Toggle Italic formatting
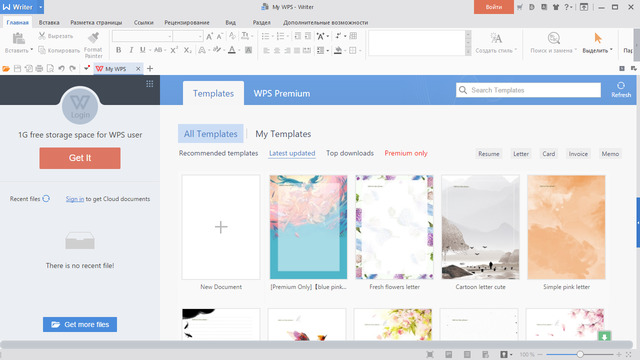Viewport: 640px width, 360px height. [x=131, y=50]
